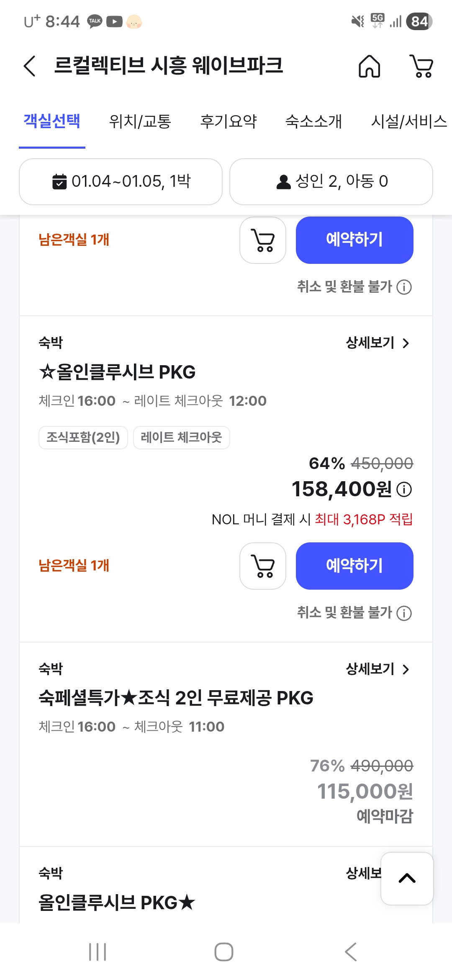Switch to 후기요약 tab
Screen dimensions: 452x980
click(228, 121)
